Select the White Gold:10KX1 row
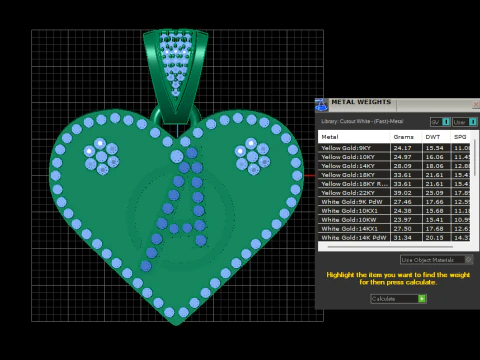Screen dimensions: 480x360 (394, 211)
